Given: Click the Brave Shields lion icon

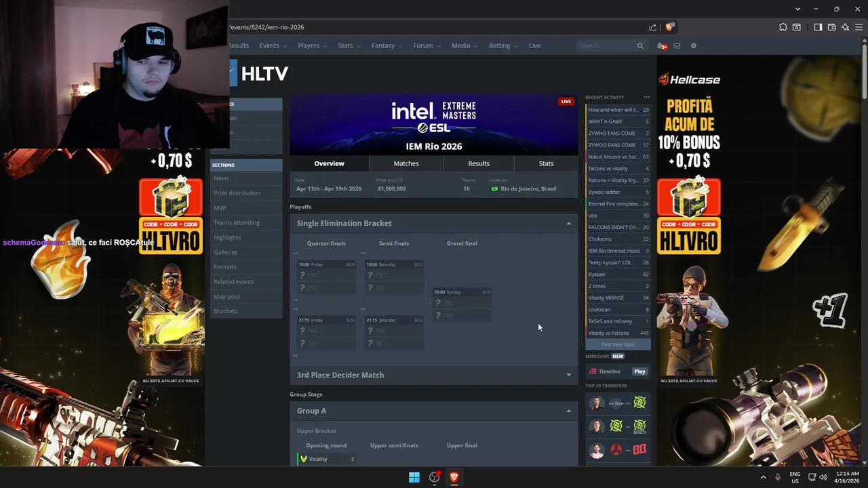Looking at the screenshot, I should click(x=670, y=27).
